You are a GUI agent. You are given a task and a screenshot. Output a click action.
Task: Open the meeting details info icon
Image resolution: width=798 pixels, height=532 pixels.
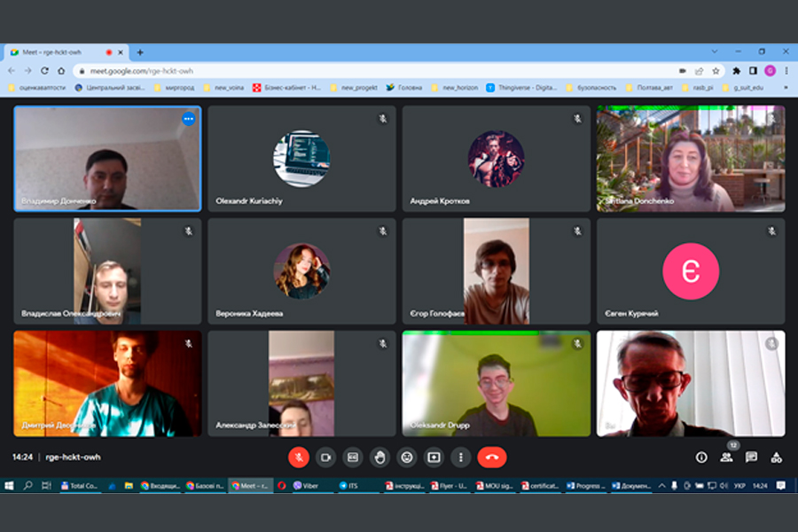pos(701,458)
